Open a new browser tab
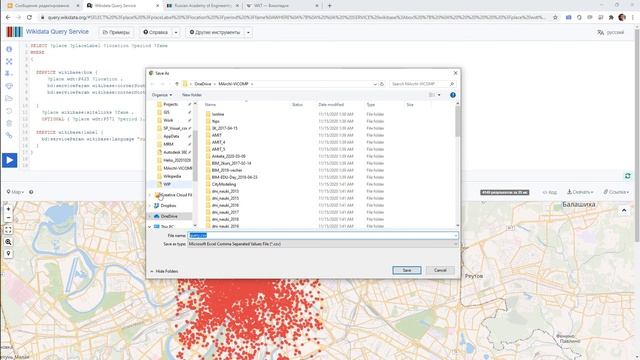The width and height of the screenshot is (640, 360). (329, 6)
